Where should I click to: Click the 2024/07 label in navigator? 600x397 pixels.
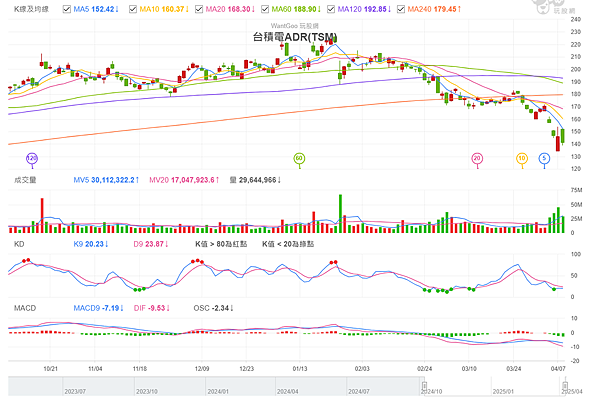point(359,391)
